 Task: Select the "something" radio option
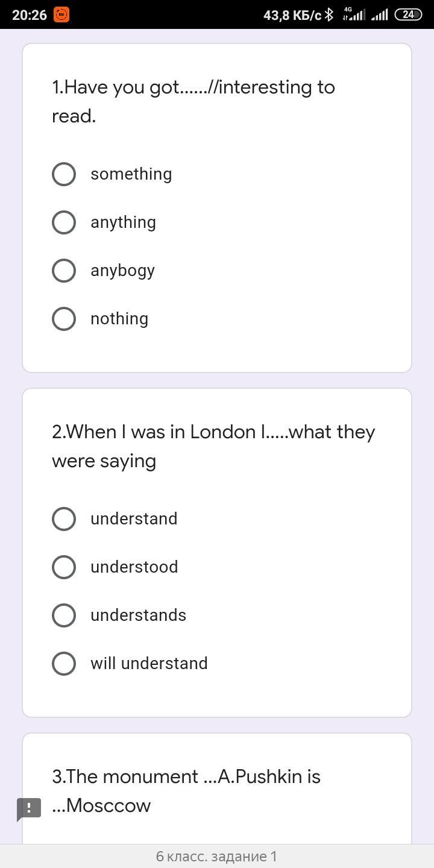click(64, 174)
